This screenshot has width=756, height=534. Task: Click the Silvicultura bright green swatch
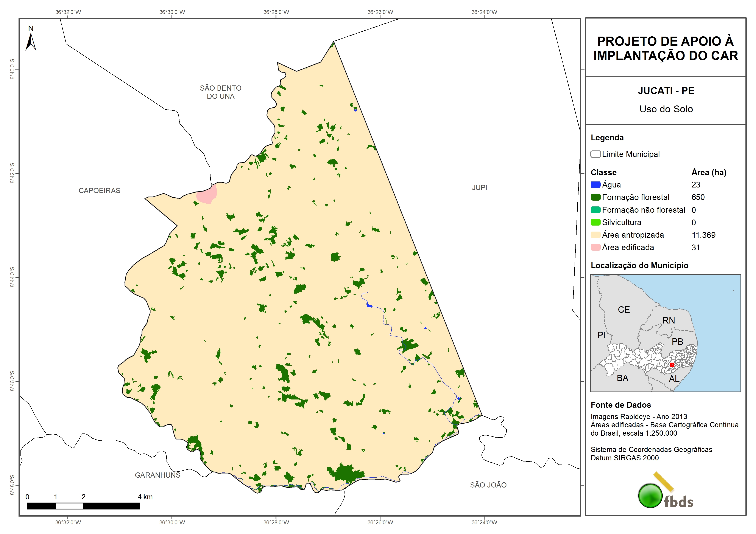coord(595,222)
